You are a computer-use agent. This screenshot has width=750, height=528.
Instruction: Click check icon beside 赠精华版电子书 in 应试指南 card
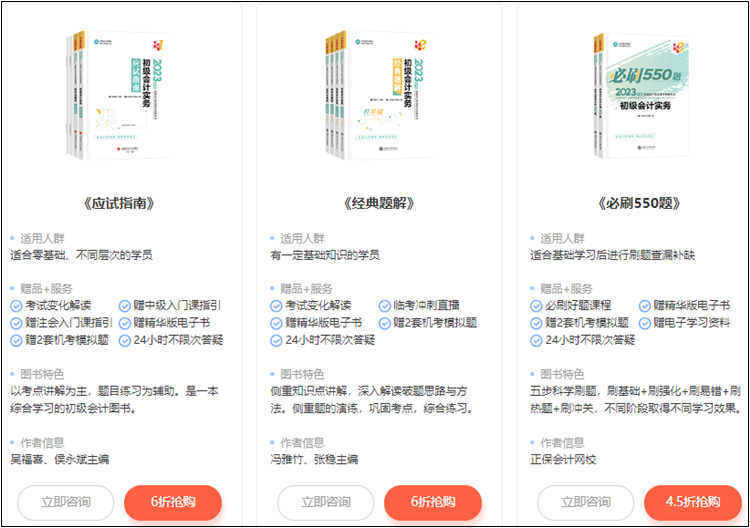pos(124,323)
